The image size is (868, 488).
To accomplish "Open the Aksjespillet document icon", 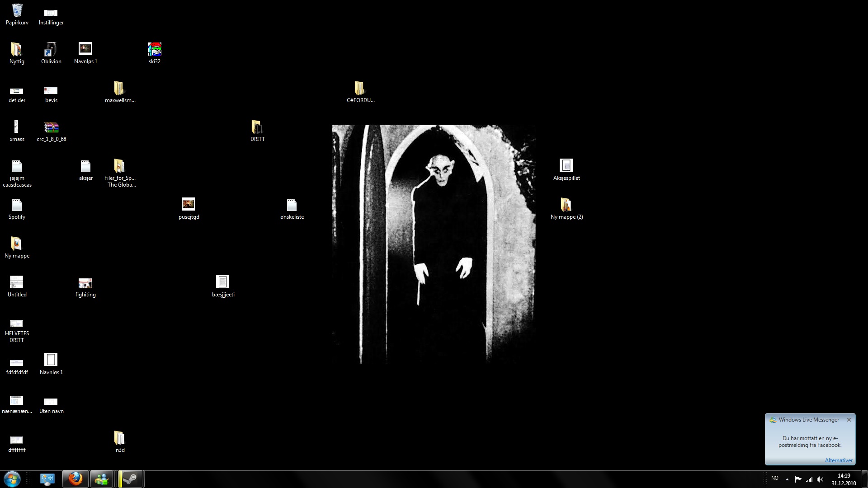I will (x=566, y=170).
